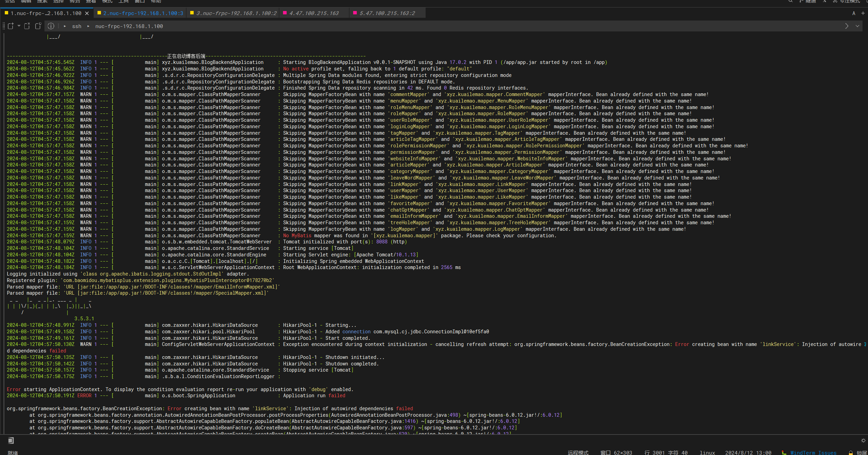This screenshot has width=868, height=455.
Task: Show session information via the info icon
Action: [x=51, y=26]
